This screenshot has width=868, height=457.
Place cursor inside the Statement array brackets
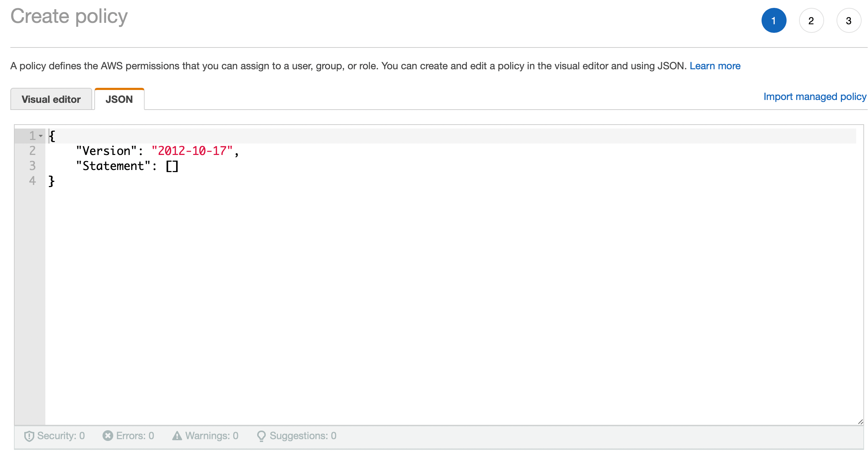tap(173, 165)
